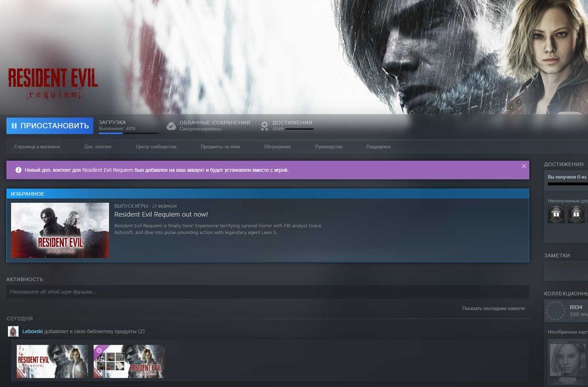Image resolution: width=588 pixels, height=387 pixels.
Task: Open Центр сообщества tab
Action: [156, 146]
